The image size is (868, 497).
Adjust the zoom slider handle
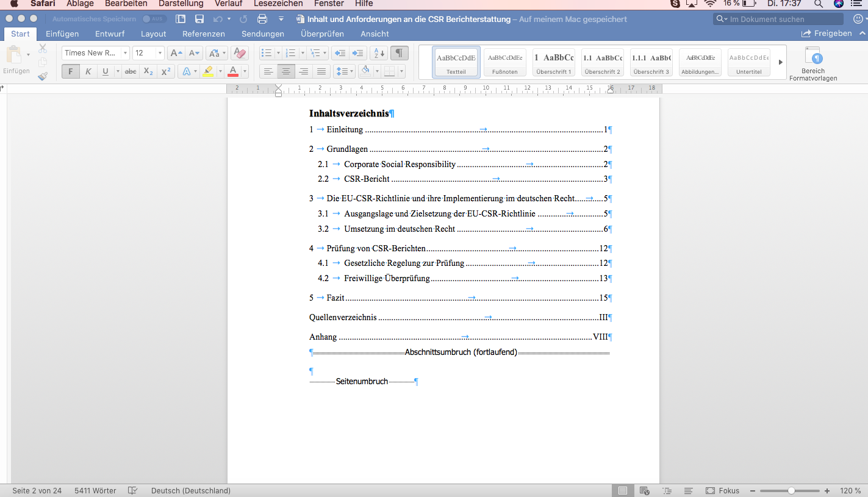click(x=791, y=490)
